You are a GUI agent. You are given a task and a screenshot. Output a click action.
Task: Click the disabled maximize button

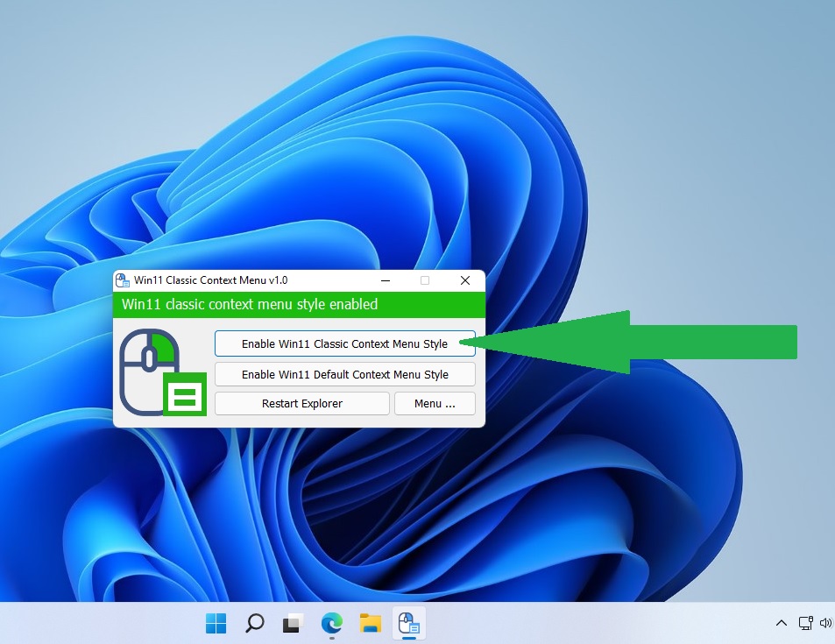424,280
